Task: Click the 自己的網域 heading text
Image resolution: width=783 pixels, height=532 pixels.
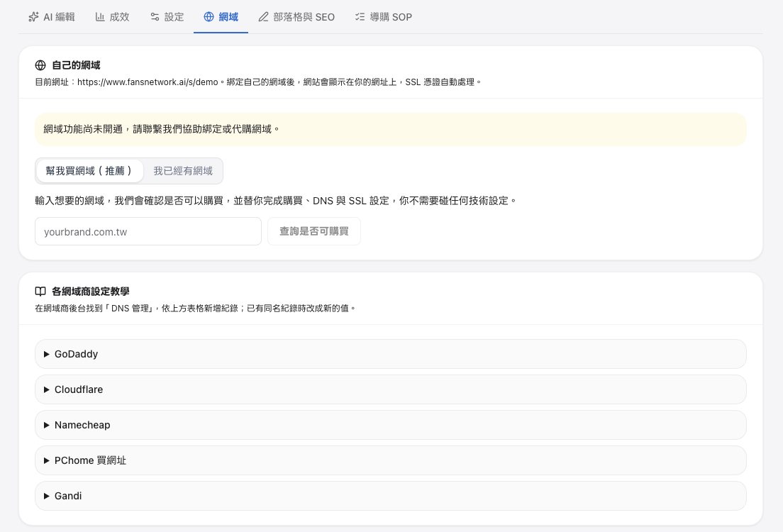Action: click(x=76, y=65)
